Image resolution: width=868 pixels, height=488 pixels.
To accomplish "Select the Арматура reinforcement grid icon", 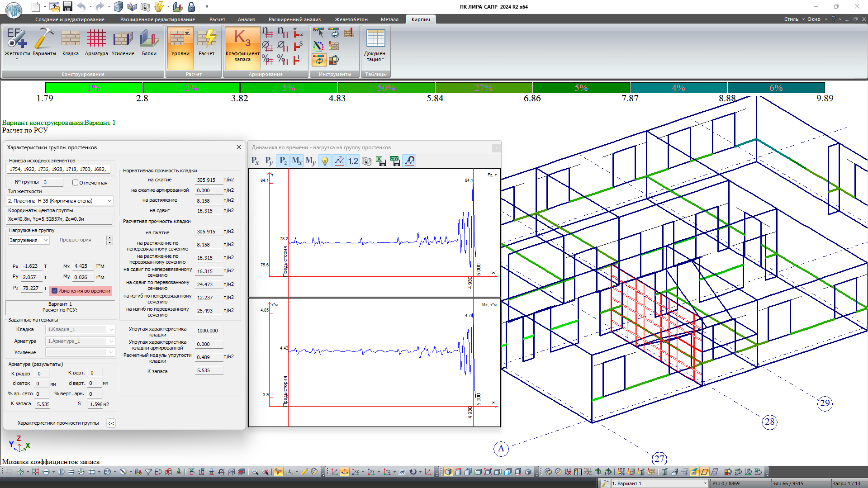I will pyautogui.click(x=96, y=42).
